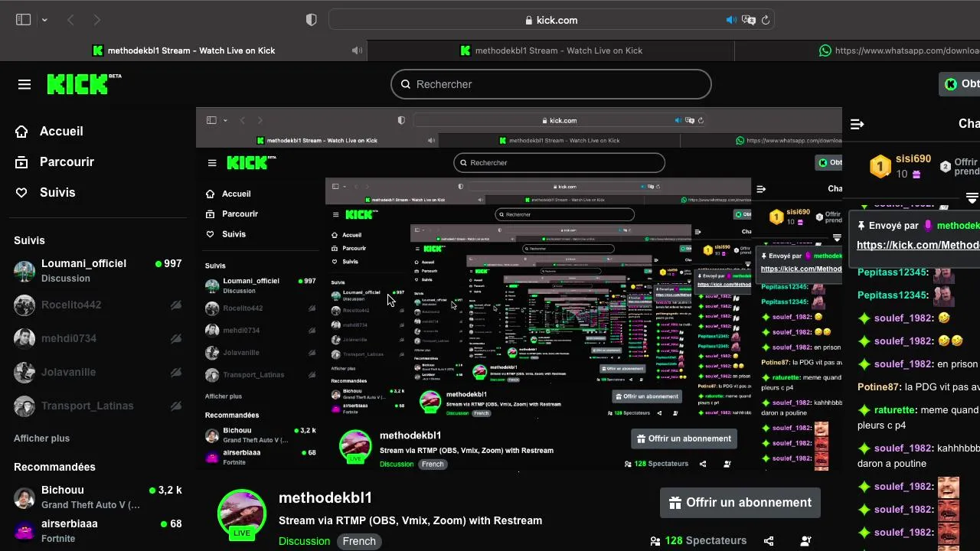
Task: Open the chevron menu beside Safari's sidebar button
Action: (x=44, y=20)
